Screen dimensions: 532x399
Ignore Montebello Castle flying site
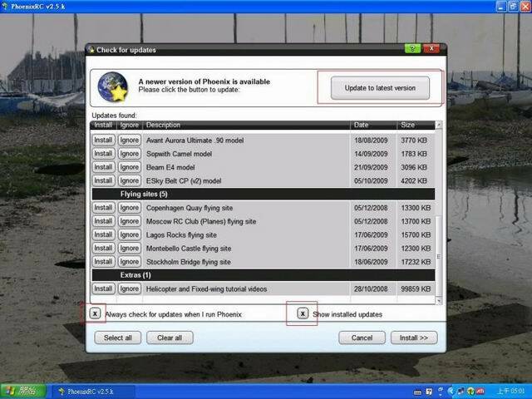(x=130, y=248)
